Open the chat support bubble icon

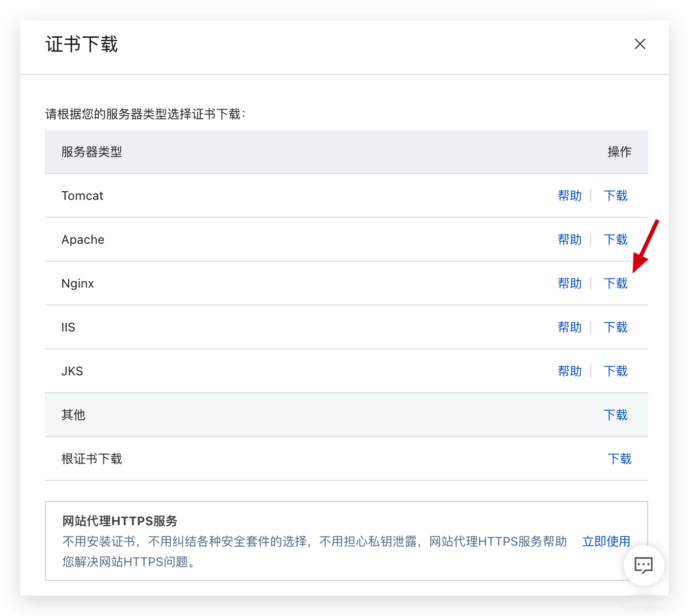(x=644, y=566)
